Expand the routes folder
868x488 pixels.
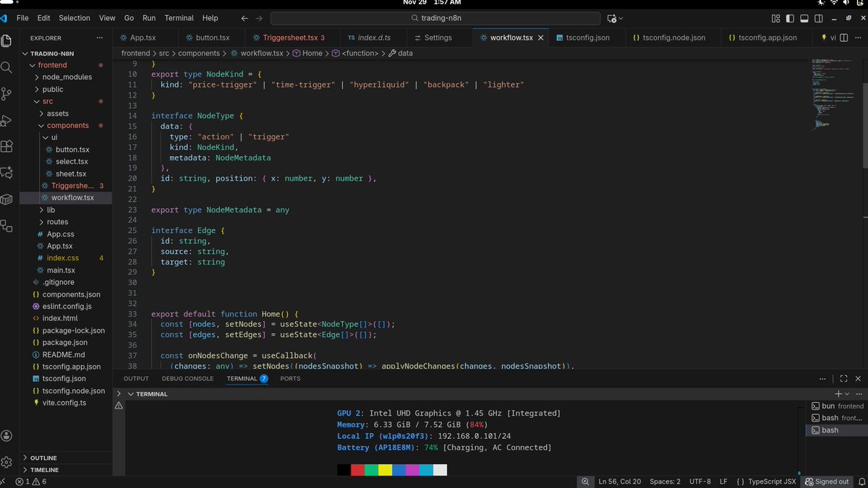41,222
